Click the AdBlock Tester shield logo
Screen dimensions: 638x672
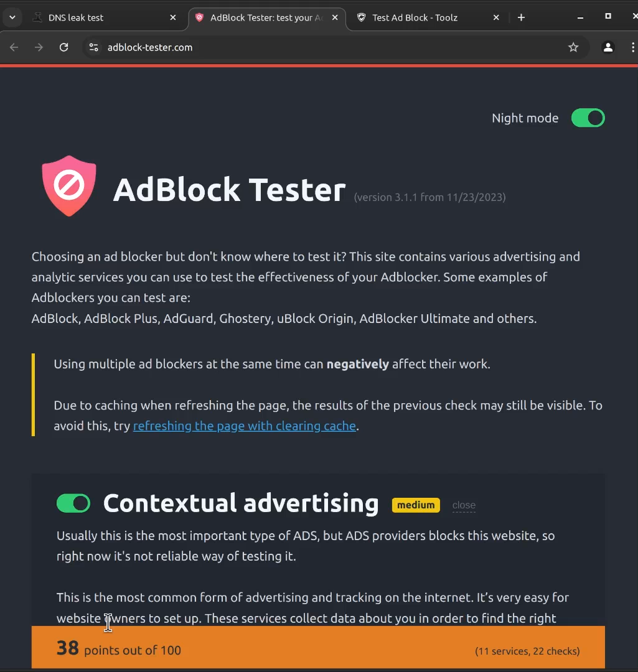(x=69, y=186)
